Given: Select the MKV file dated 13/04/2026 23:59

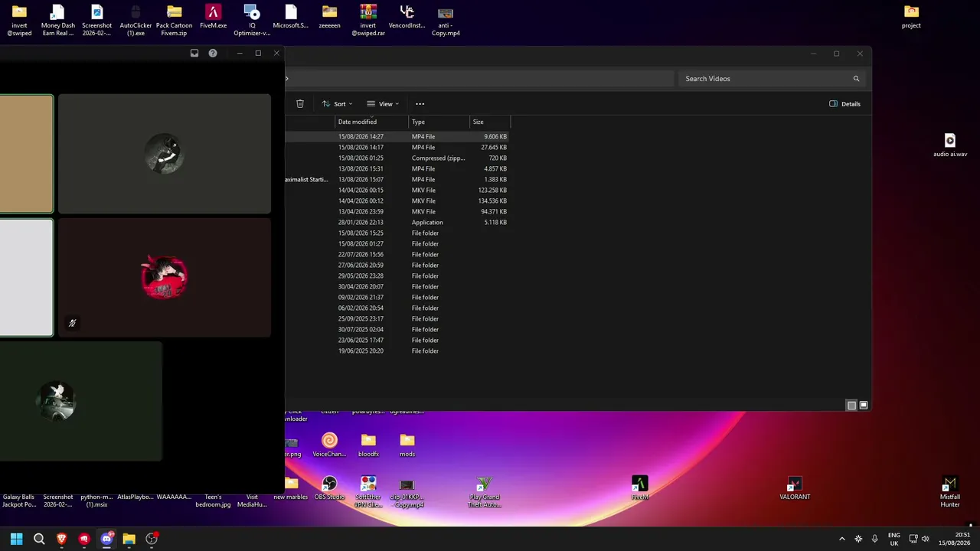Looking at the screenshot, I should [x=397, y=211].
